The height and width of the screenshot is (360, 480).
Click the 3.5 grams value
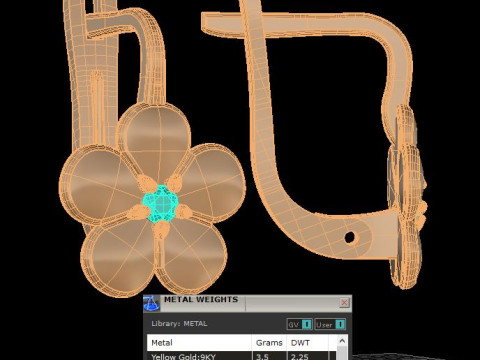pyautogui.click(x=262, y=356)
